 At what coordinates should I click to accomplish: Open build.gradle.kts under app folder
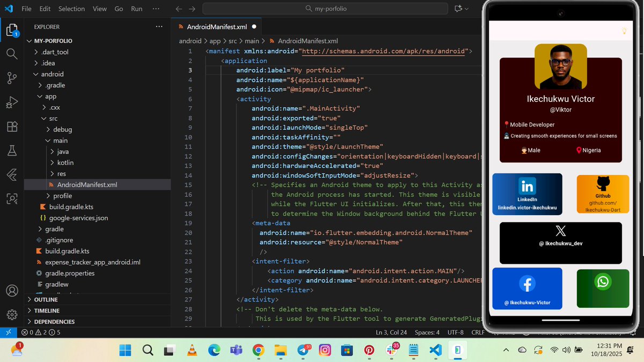click(x=98, y=207)
